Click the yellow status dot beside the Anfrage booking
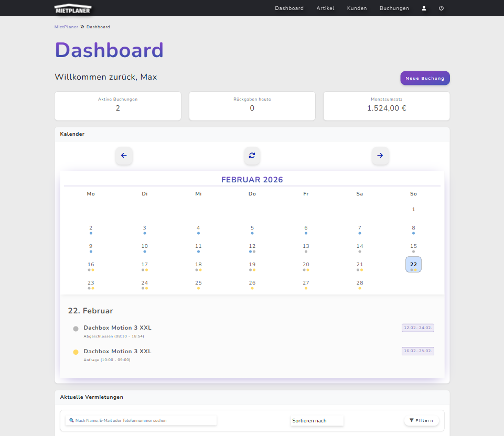Screen dimensions: 504x436 pos(76,352)
